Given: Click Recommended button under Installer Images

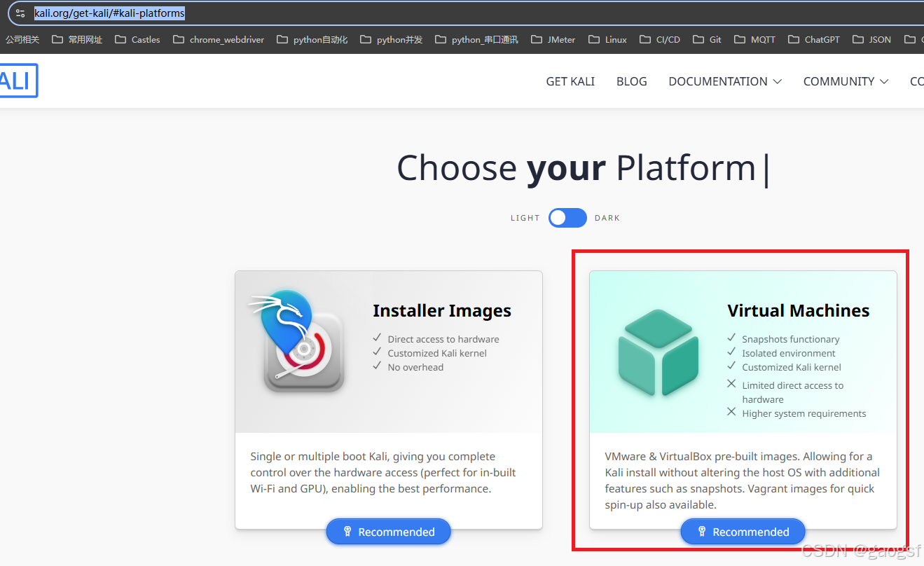Looking at the screenshot, I should click(x=389, y=532).
